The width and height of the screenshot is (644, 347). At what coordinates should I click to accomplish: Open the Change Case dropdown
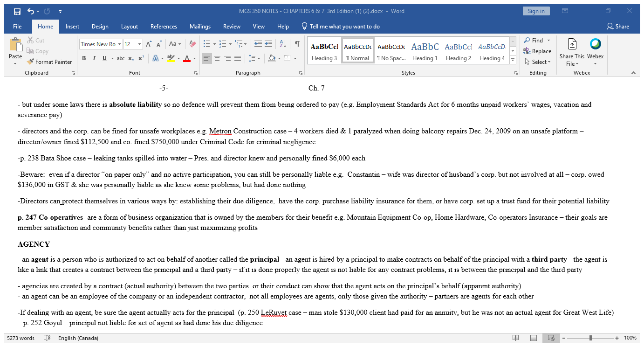175,44
